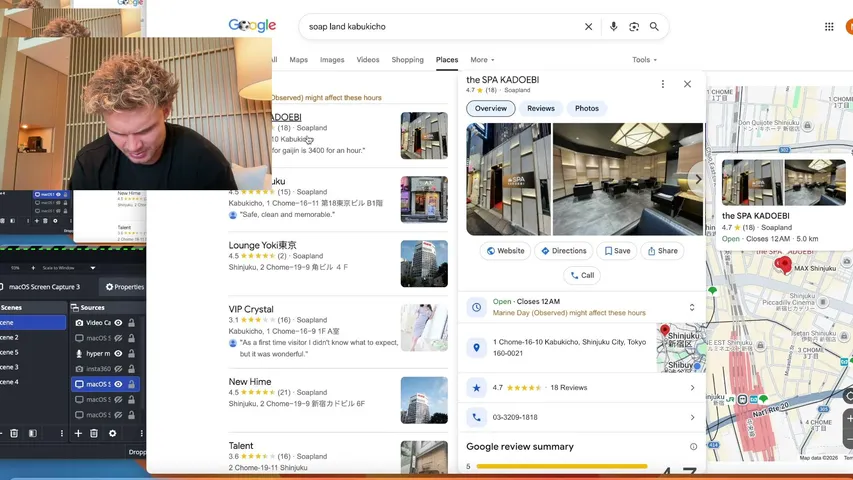Image resolution: width=853 pixels, height=480 pixels.
Task: Open New Hime listing
Action: (x=250, y=382)
